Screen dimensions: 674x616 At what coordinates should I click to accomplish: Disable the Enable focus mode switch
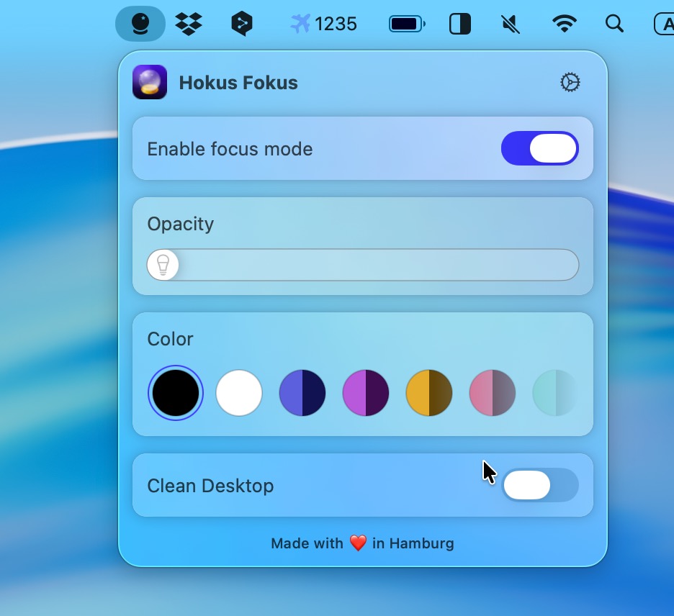click(x=540, y=149)
